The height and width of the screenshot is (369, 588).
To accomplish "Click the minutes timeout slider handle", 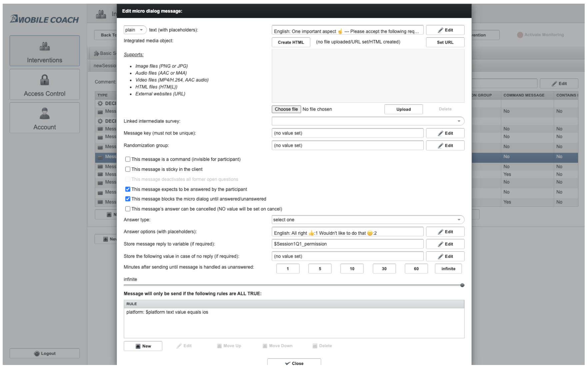I will pos(462,285).
